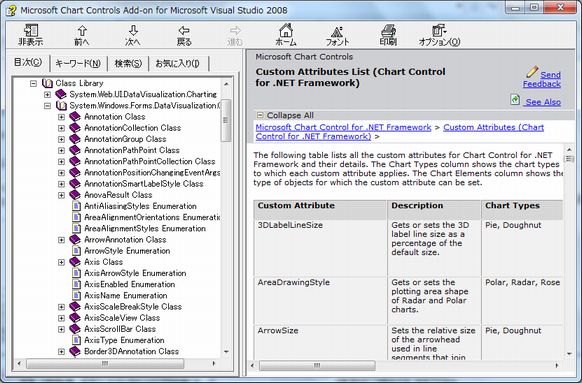Click the ArrowSize table cell
This screenshot has height=383, width=582.
320,343
